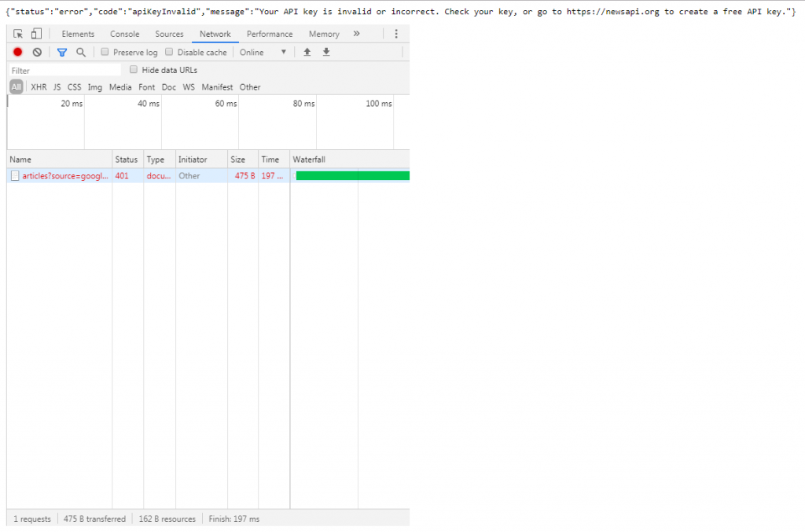Enable Disable cache checkbox
Screen dimensions: 805x532
click(169, 52)
